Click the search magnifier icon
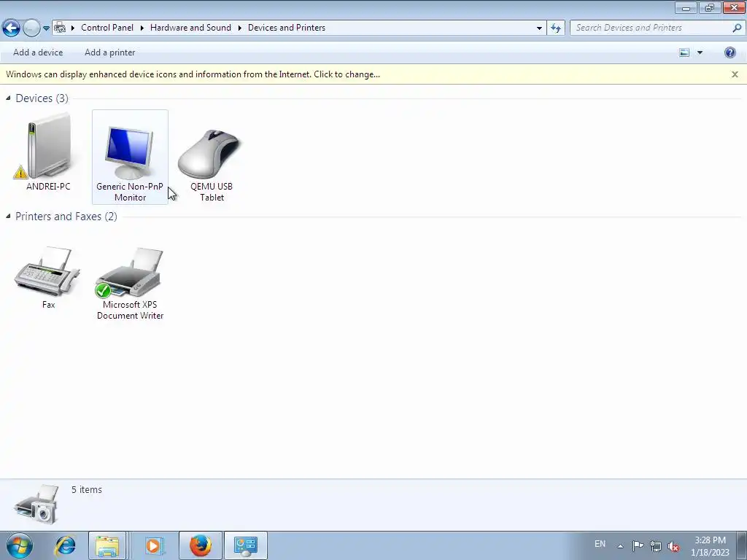 [x=737, y=28]
